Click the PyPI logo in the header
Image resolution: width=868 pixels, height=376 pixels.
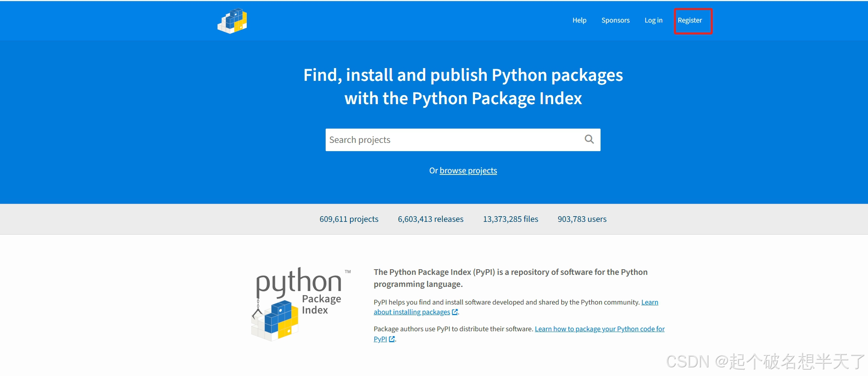[x=232, y=21]
